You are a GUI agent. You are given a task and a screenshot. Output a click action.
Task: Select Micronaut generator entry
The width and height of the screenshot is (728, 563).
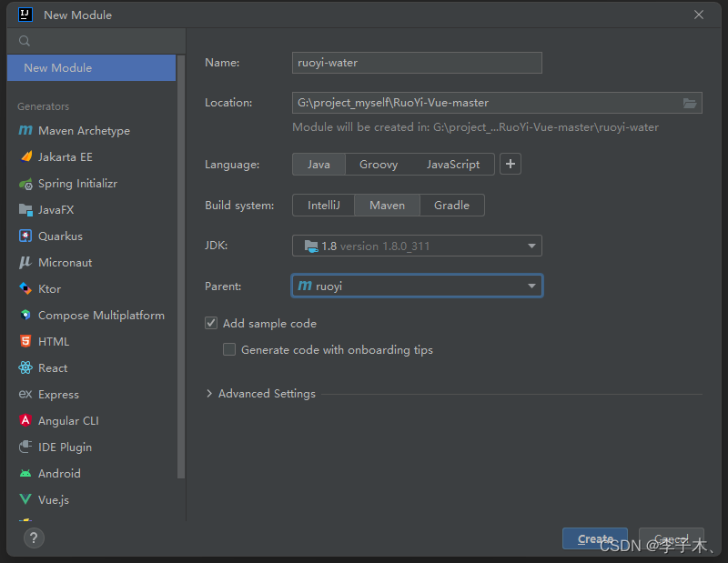(x=92, y=262)
